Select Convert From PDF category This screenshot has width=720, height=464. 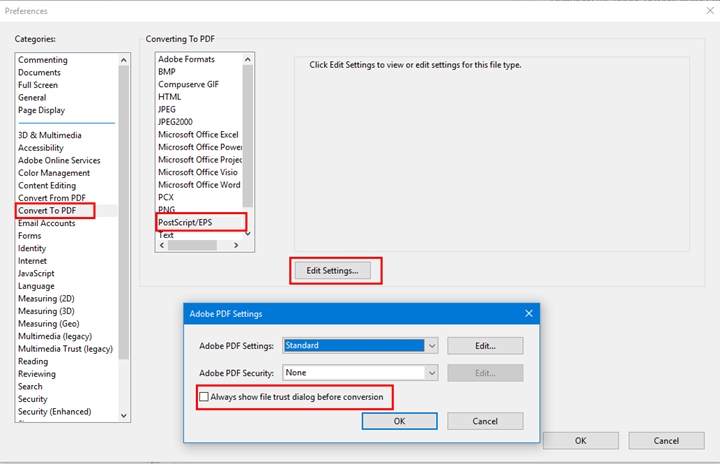[x=52, y=198]
